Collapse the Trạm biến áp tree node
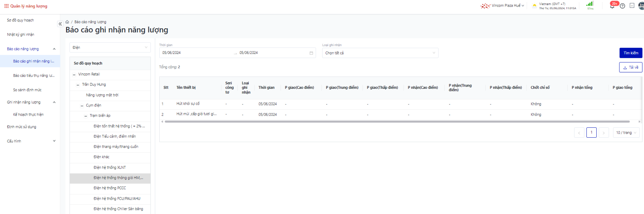 pos(86,116)
